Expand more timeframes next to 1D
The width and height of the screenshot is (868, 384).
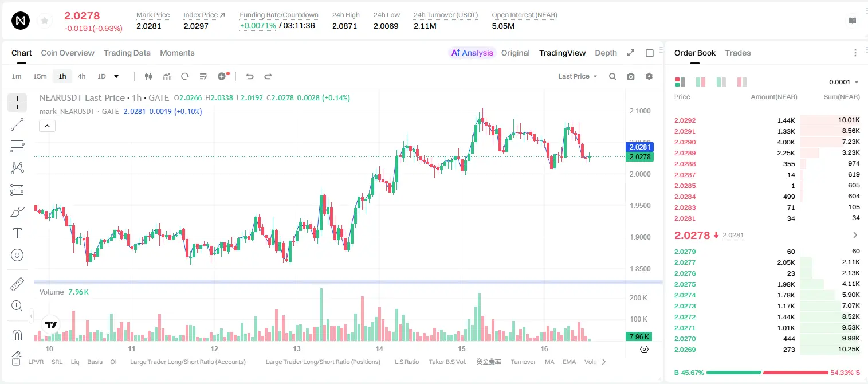pyautogui.click(x=117, y=76)
